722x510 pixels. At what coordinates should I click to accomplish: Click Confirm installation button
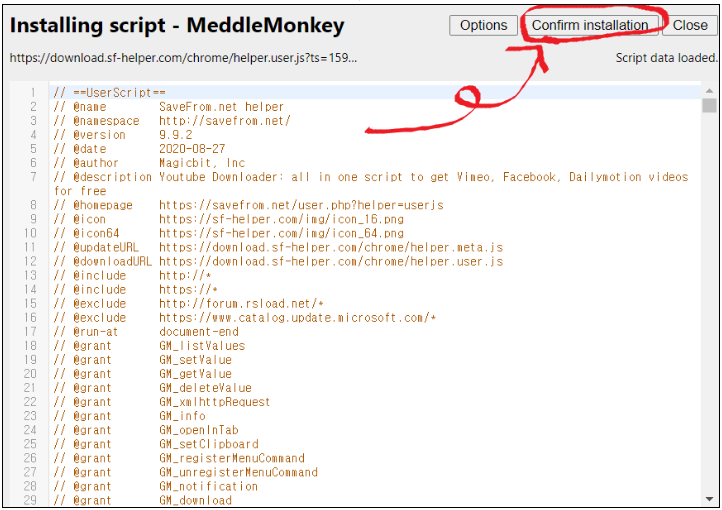pos(590,25)
